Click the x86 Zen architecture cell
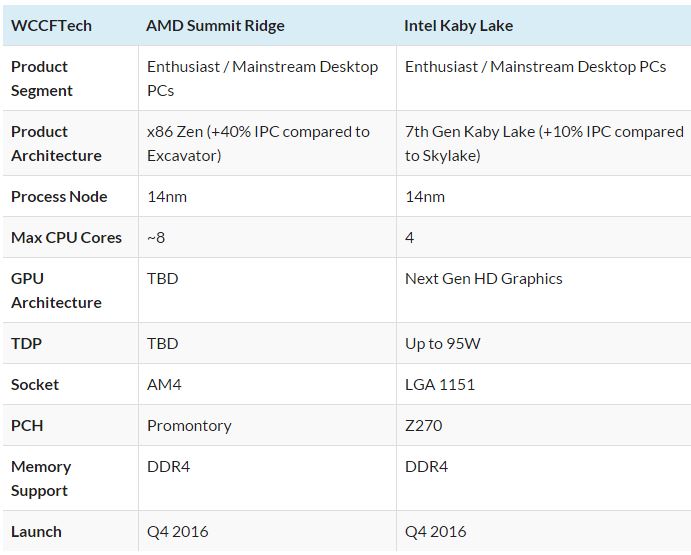The height and width of the screenshot is (555, 691). [x=258, y=143]
